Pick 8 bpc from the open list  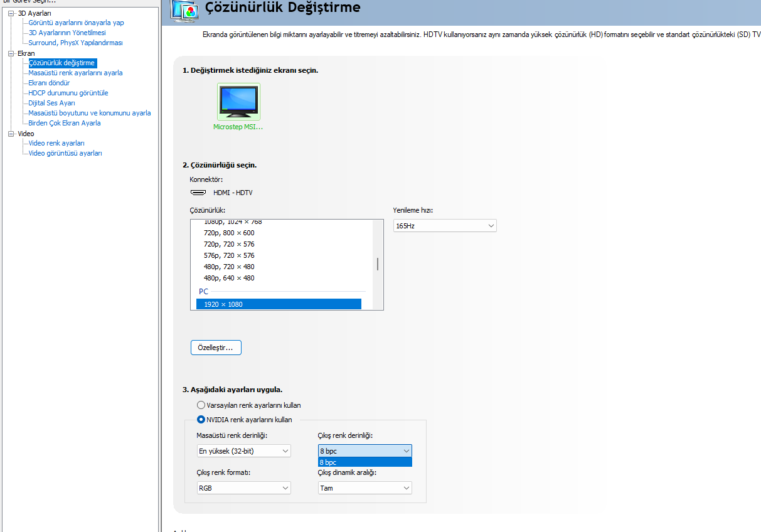tap(365, 462)
